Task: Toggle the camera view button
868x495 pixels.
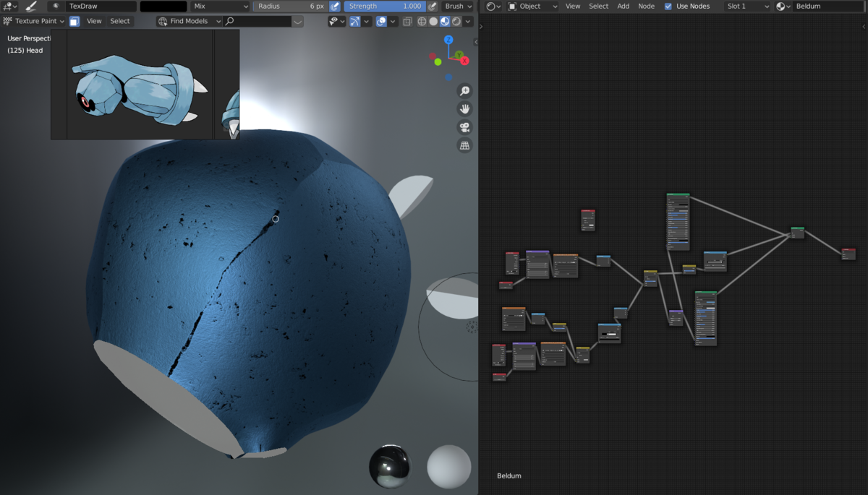Action: click(464, 127)
